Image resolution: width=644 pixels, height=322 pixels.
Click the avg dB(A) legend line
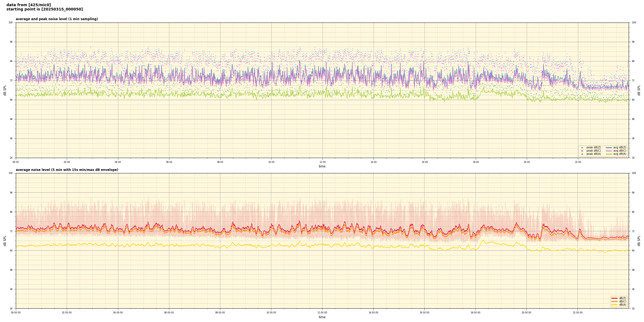point(609,154)
